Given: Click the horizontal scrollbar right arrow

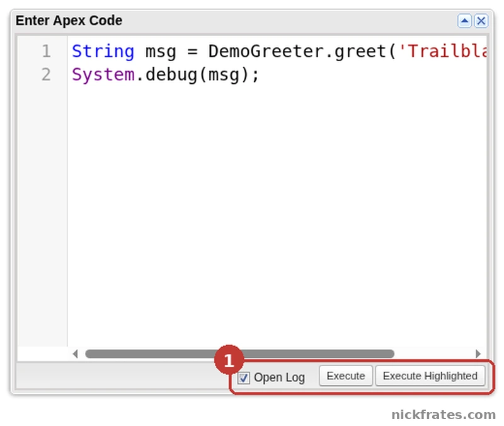Looking at the screenshot, I should click(478, 354).
